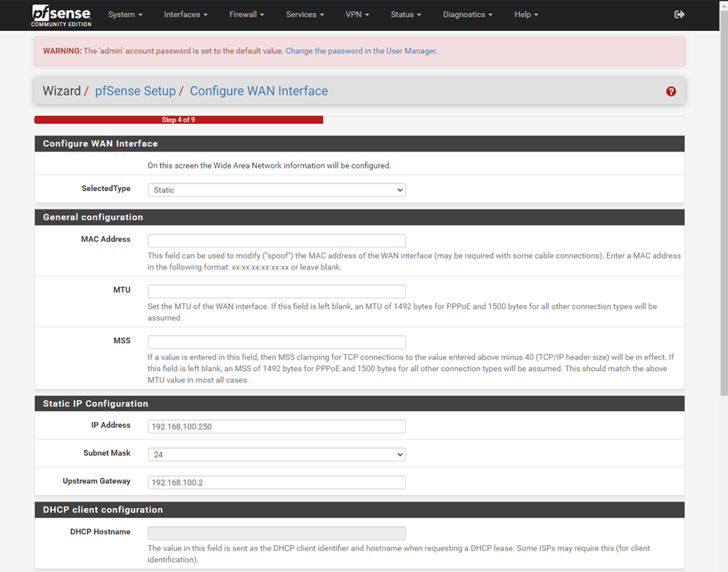Expand the Subnet Mask dropdown showing 24
The width and height of the screenshot is (728, 572).
pyautogui.click(x=277, y=454)
